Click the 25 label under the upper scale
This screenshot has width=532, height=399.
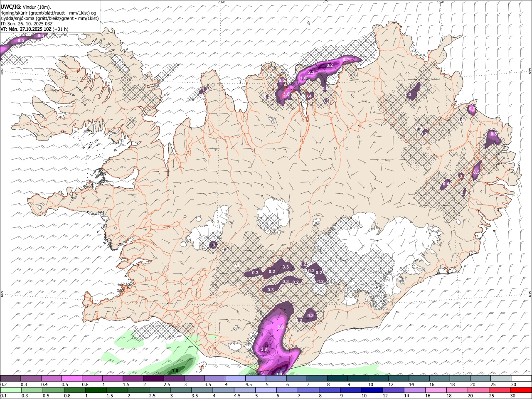tap(493, 384)
